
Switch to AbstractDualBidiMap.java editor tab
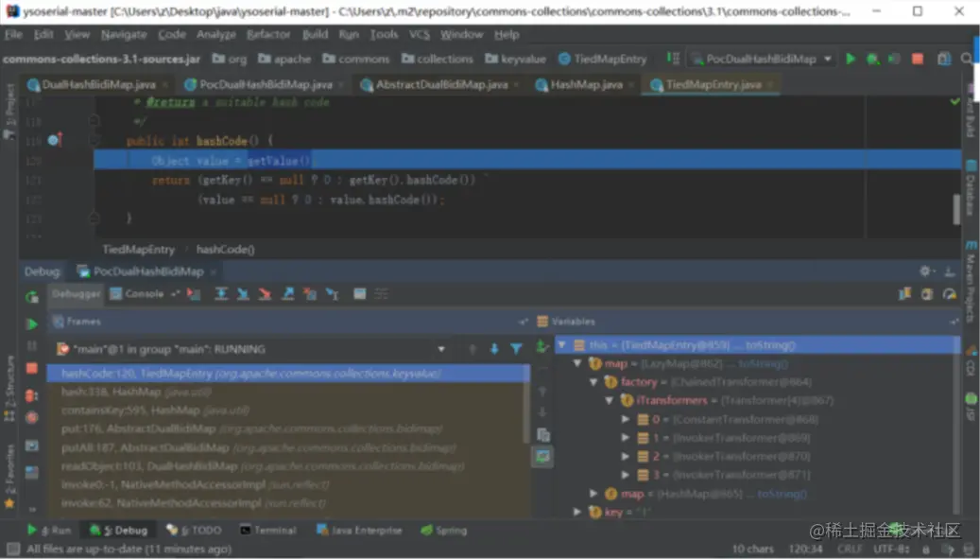pyautogui.click(x=441, y=84)
